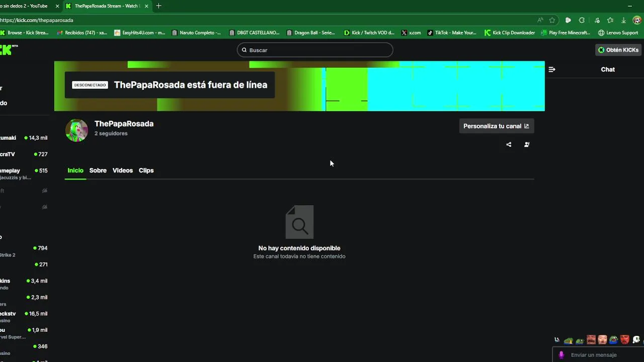Open the browser profile avatar
The width and height of the screenshot is (644, 362).
tap(637, 20)
